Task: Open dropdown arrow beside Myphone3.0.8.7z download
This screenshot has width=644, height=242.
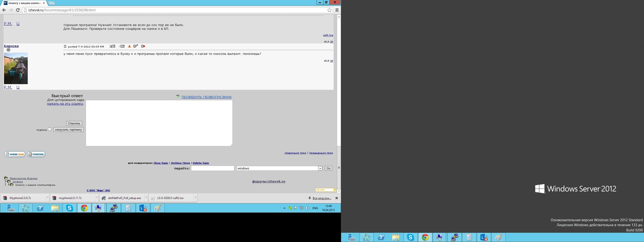Action: 47,198
